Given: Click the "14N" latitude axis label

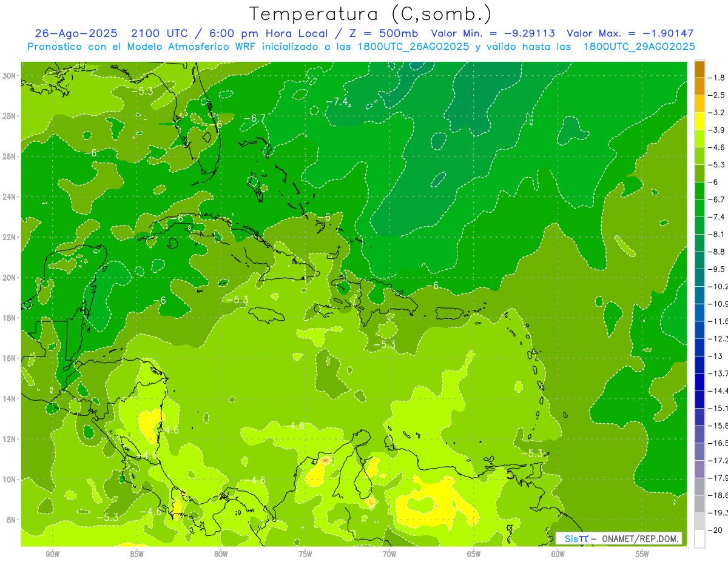Looking at the screenshot, I should point(10,398).
